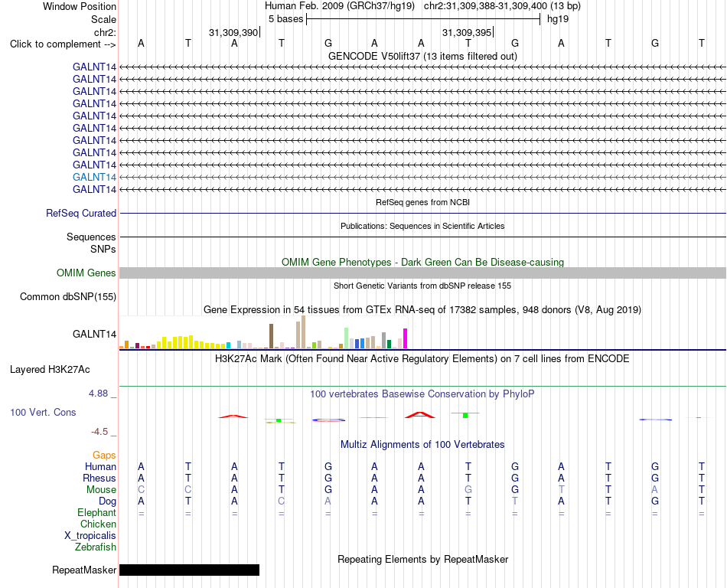Select the RefSeq Curated track label

(80, 214)
